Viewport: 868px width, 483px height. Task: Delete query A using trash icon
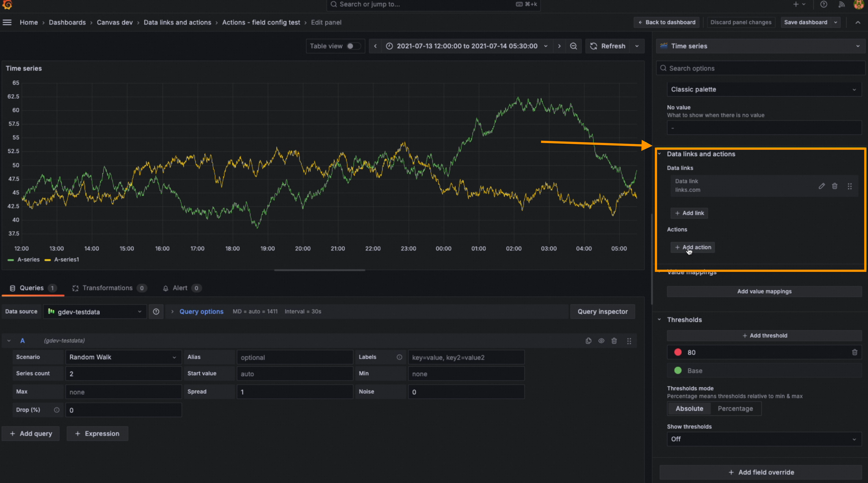coord(614,341)
